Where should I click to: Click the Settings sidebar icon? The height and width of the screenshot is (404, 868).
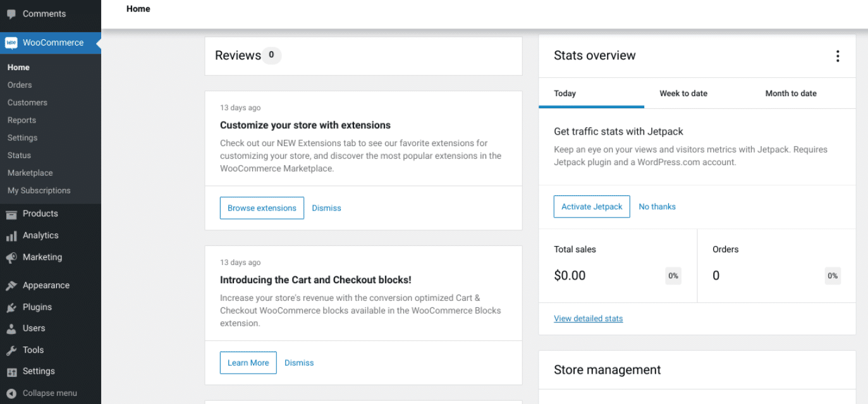point(11,371)
